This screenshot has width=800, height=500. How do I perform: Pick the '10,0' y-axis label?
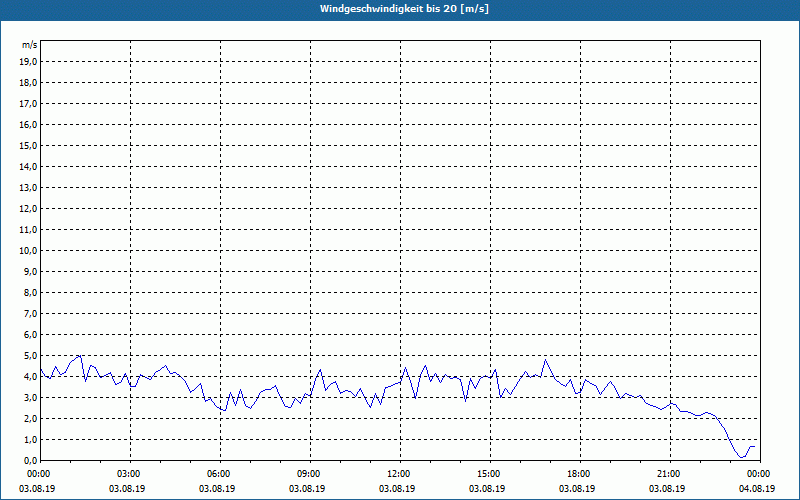click(x=28, y=251)
